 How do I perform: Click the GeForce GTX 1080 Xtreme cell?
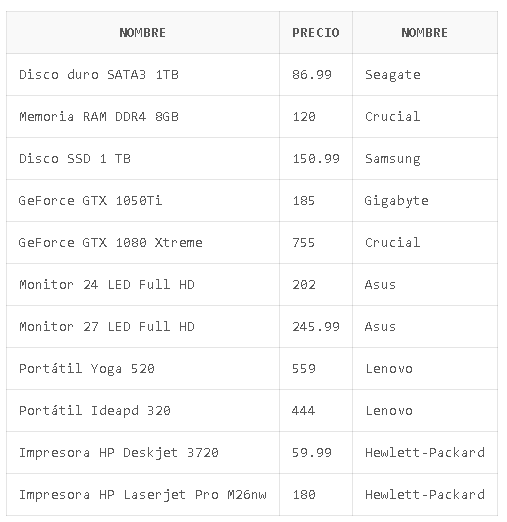[143, 243]
